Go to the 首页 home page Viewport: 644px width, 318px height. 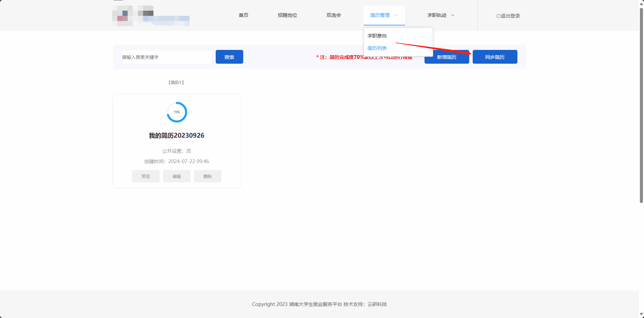pyautogui.click(x=244, y=15)
